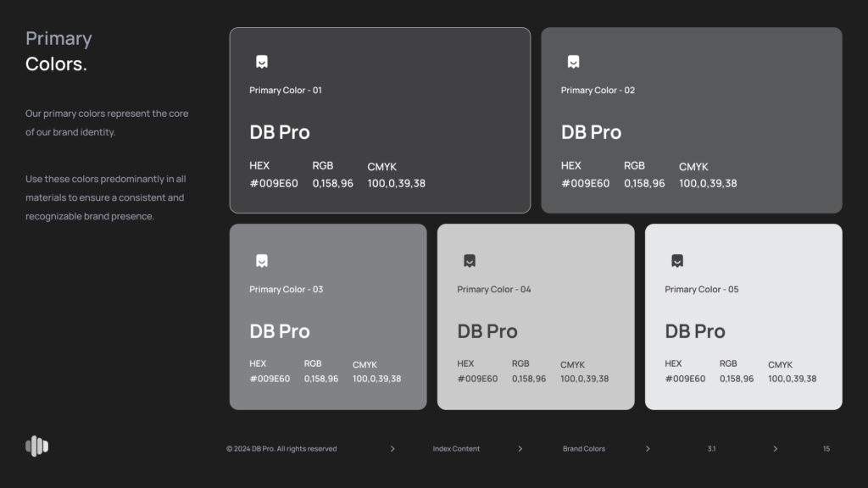The image size is (868, 488).
Task: Open the Index Content footer link
Action: click(x=456, y=449)
